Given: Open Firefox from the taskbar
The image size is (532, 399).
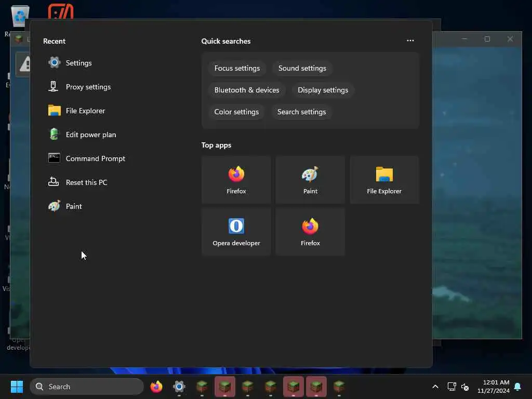Looking at the screenshot, I should [x=156, y=387].
